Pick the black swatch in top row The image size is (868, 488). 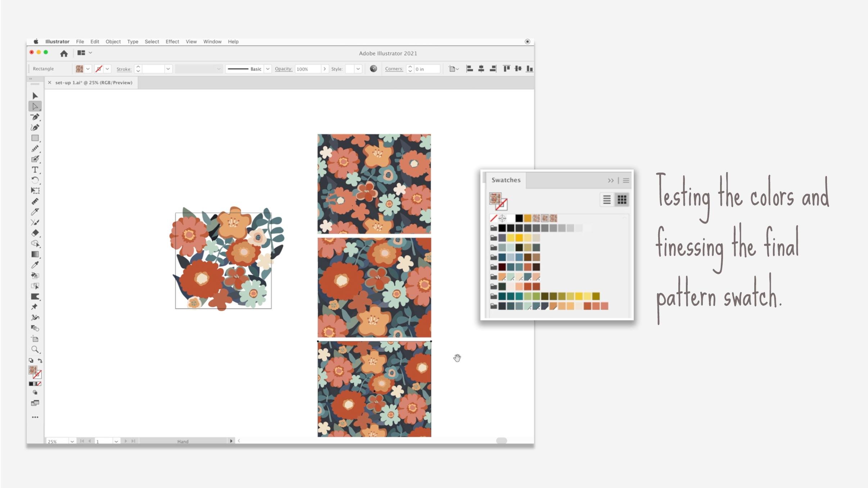pos(519,218)
